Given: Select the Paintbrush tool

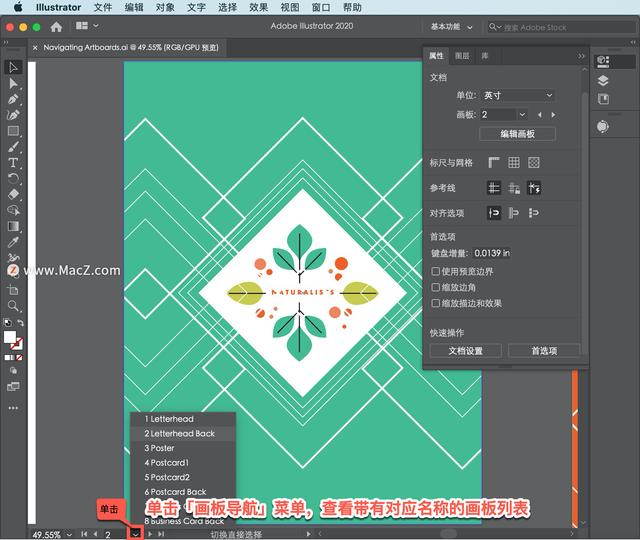Looking at the screenshot, I should [x=13, y=147].
